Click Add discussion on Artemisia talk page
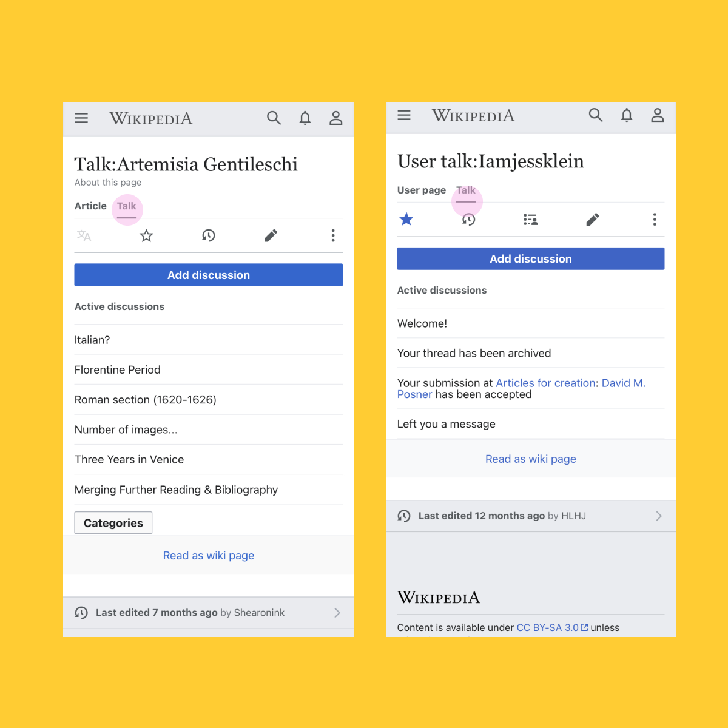This screenshot has width=728, height=728. tap(209, 275)
